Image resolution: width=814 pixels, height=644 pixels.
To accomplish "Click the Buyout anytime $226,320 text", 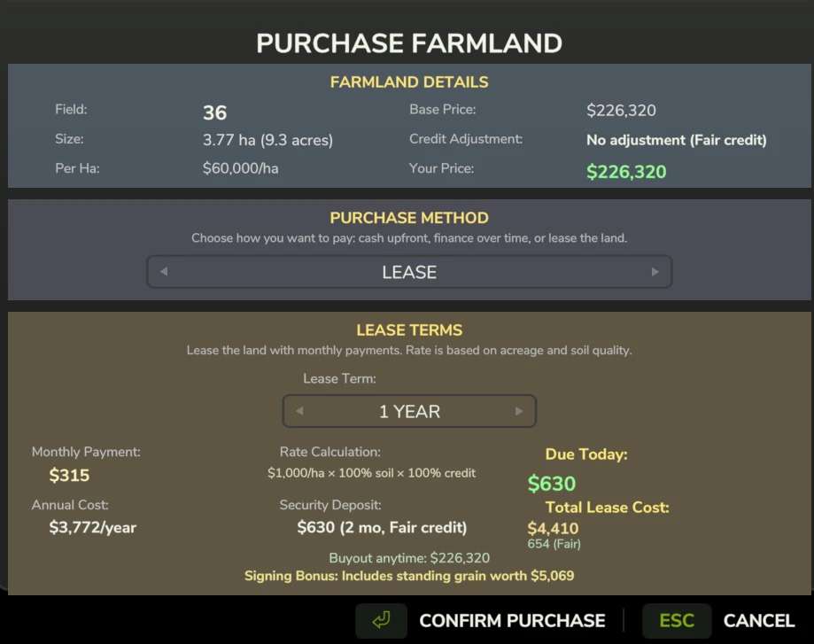I will tap(409, 558).
